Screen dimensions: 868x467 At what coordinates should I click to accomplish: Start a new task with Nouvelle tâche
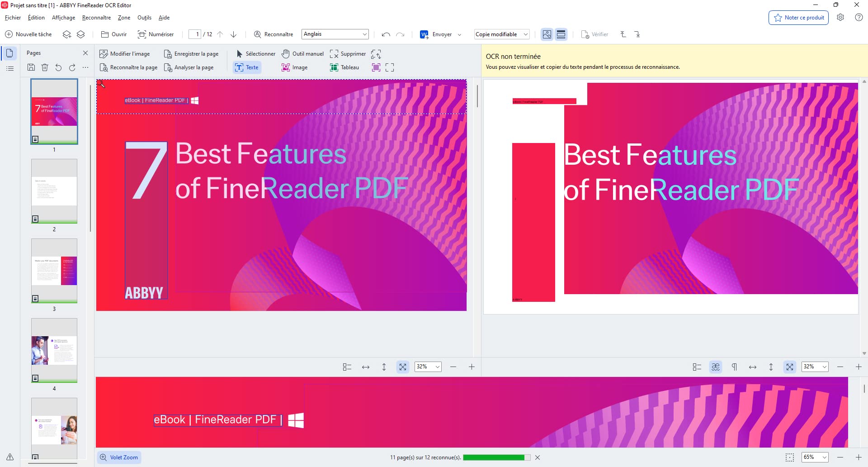click(28, 34)
